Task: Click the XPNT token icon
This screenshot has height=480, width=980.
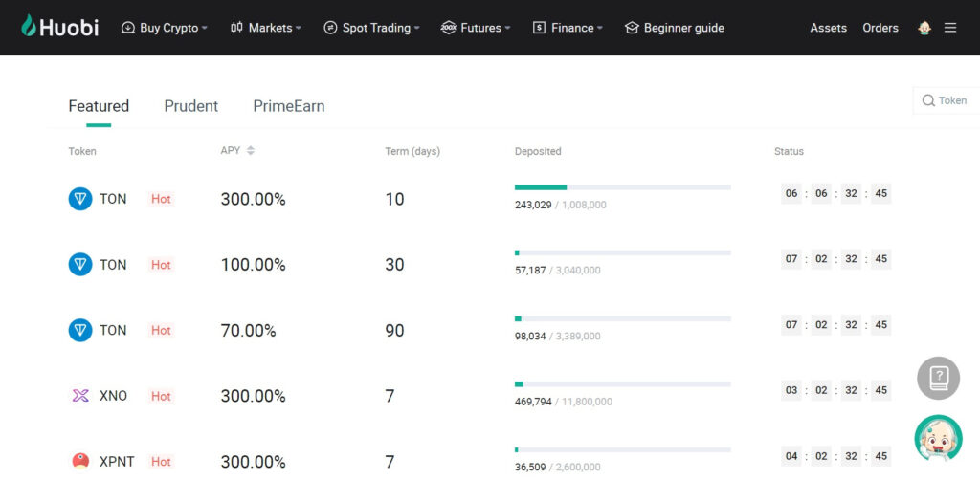Action: [80, 461]
